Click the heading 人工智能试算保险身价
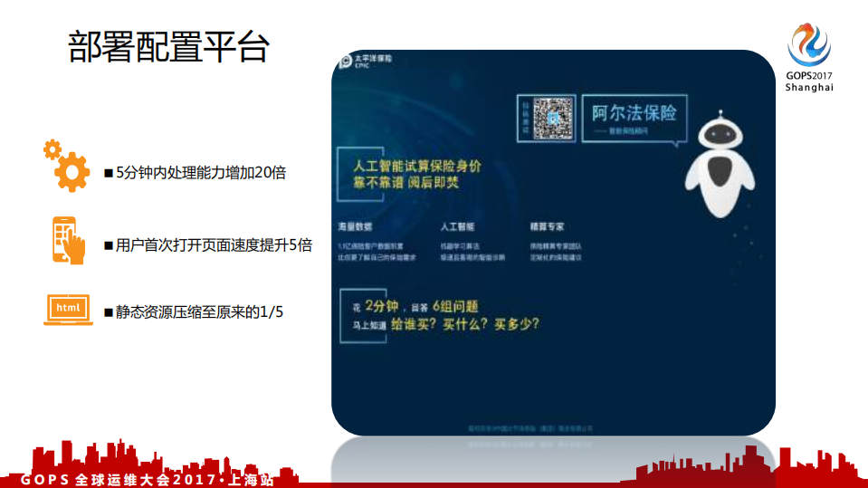Image resolution: width=868 pixels, height=488 pixels. coord(417,167)
